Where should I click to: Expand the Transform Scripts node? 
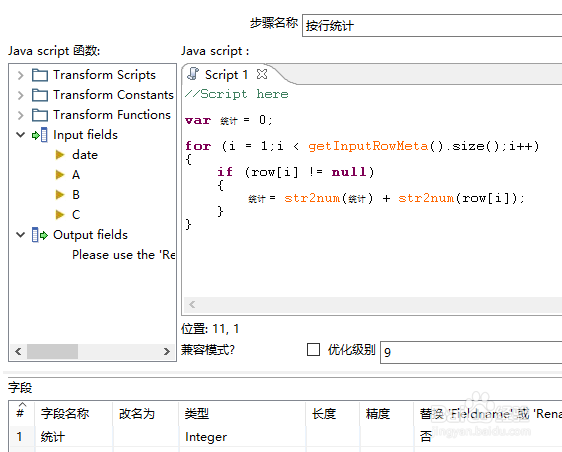20,75
